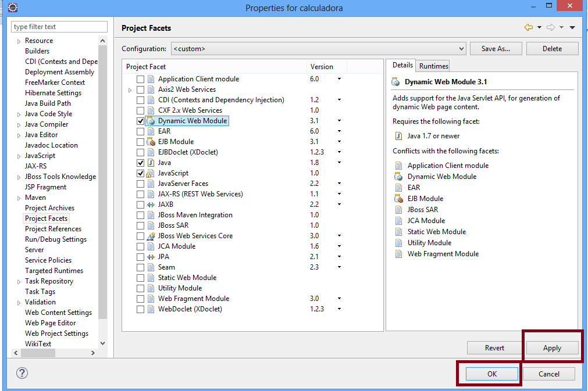Viewport: 588px width, 391px height.
Task: Select Deployment Assembly in the tree
Action: pos(59,72)
